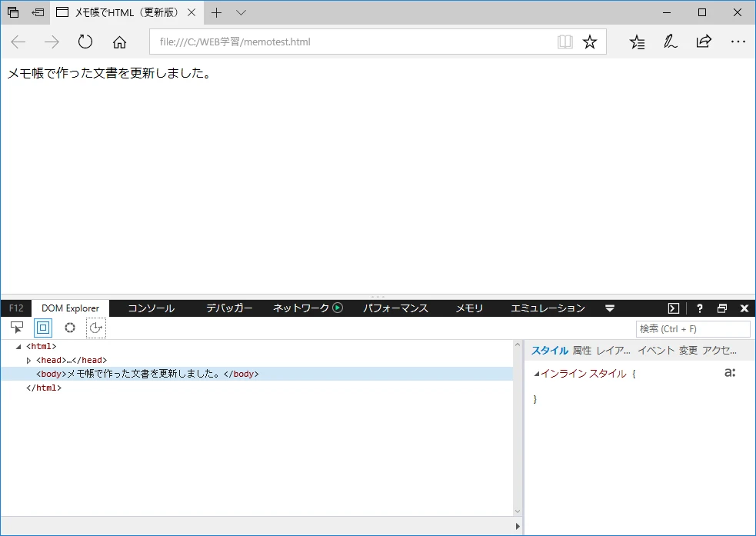
Task: Click the green play icon on ネットワーク
Action: click(338, 308)
